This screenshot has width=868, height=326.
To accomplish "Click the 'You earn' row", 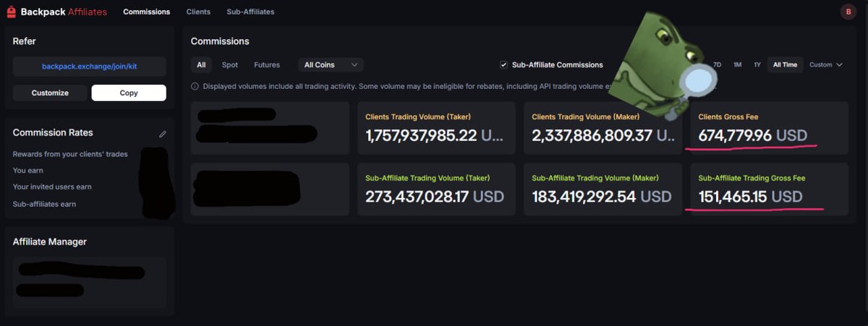I will click(28, 171).
